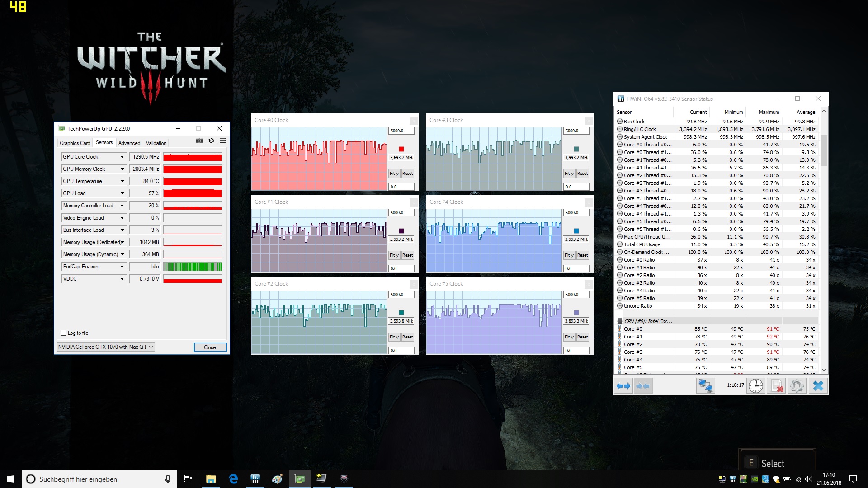This screenshot has width=868, height=488.
Task: Open the PerfCap Reason dropdown arrow
Action: click(122, 267)
